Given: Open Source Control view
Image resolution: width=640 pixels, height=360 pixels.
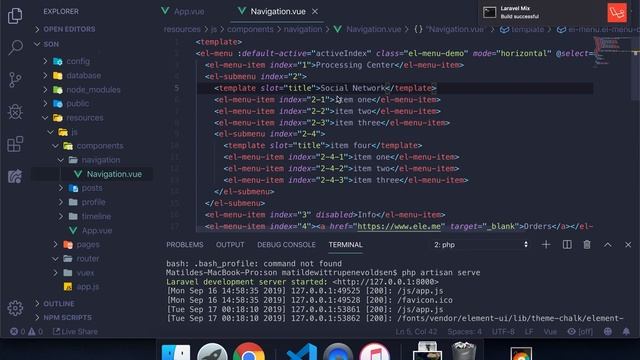Looking at the screenshot, I should click(x=15, y=80).
